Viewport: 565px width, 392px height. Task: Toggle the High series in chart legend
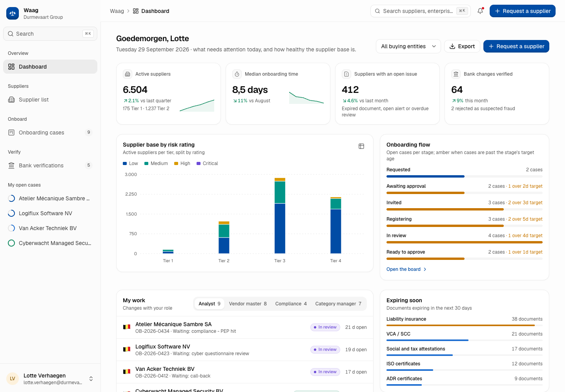(182, 163)
